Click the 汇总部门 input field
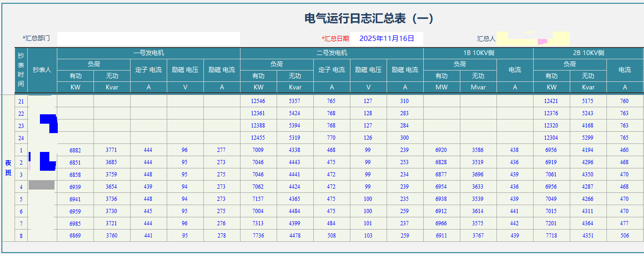The height and width of the screenshot is (254, 644). 148,39
